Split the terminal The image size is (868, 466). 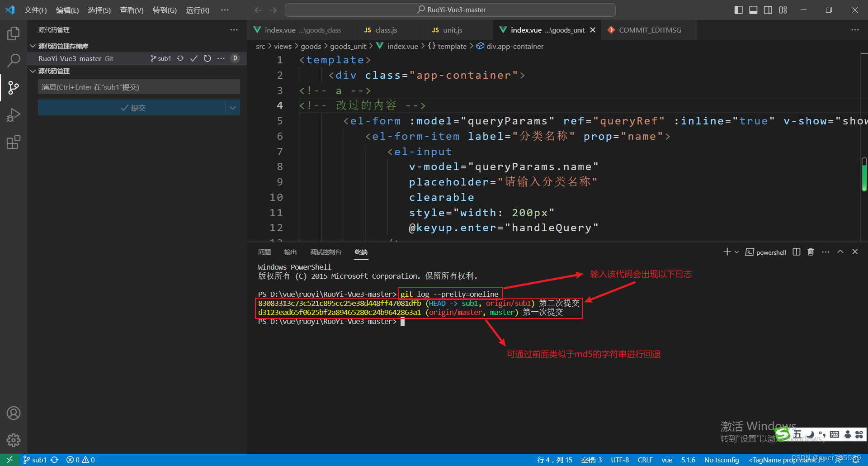pos(797,252)
